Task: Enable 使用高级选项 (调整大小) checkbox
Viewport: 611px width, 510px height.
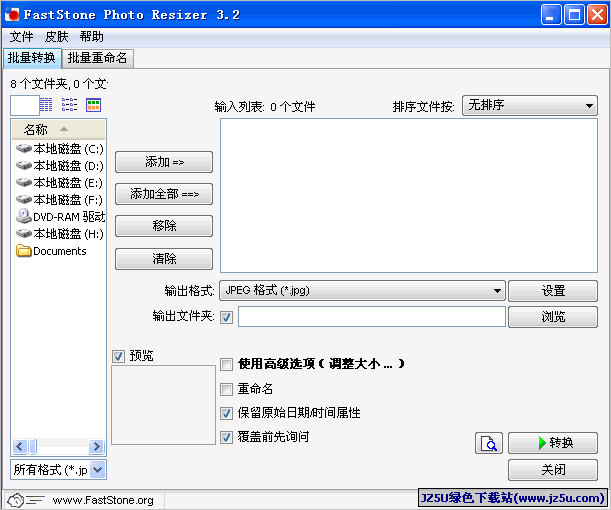Action: [226, 364]
